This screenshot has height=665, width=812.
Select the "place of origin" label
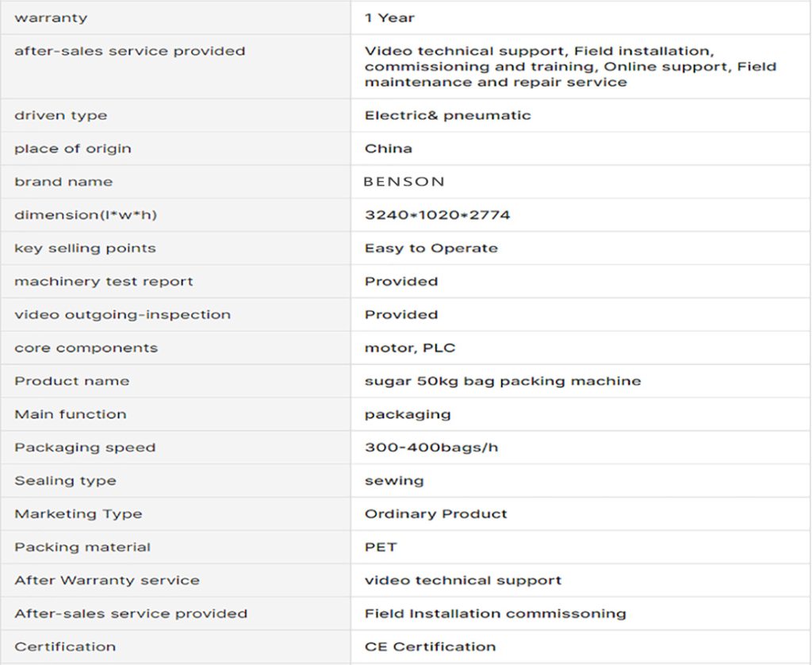(73, 149)
